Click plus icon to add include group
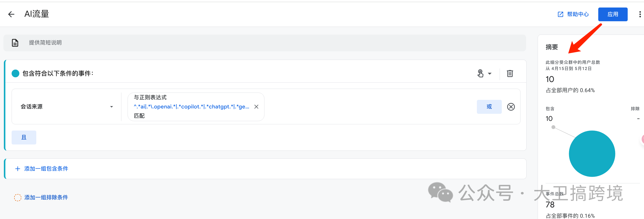 (x=17, y=169)
